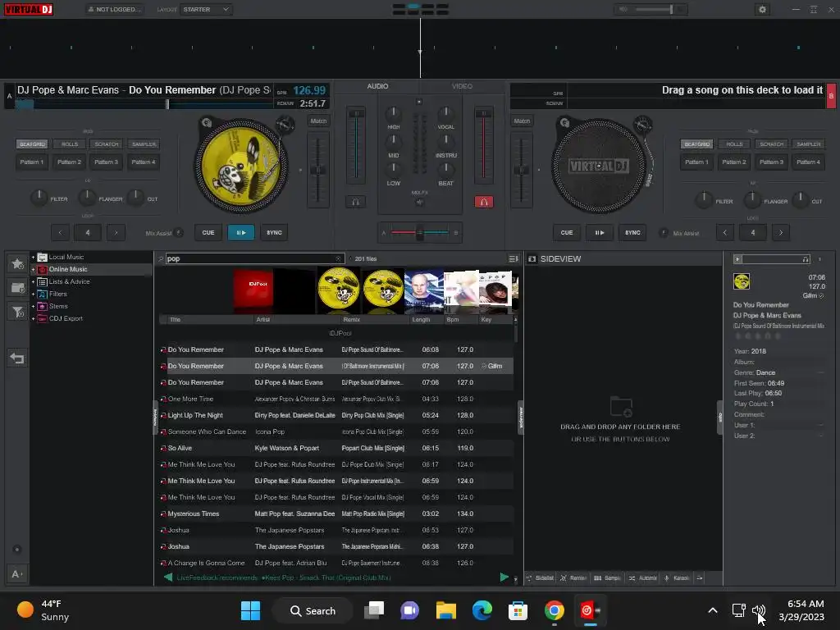Click Pattern 1 pad on deck A
Screen dimensions: 840x630
[x=32, y=162]
